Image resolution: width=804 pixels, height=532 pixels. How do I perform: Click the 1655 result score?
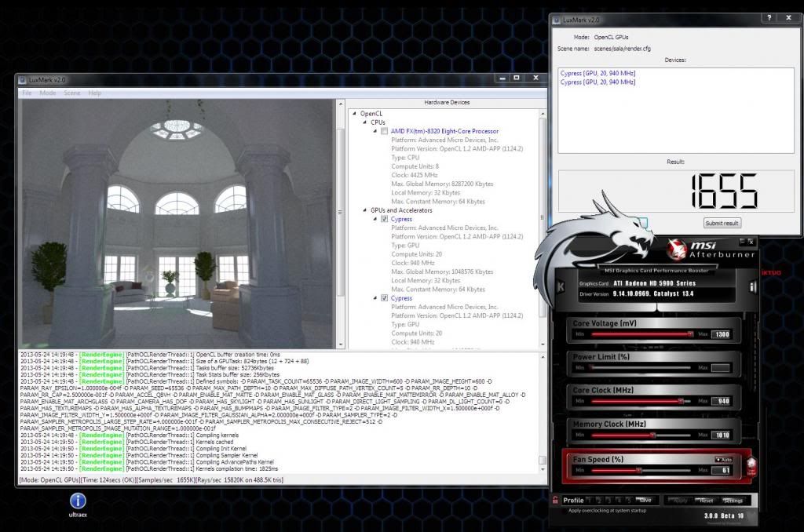[724, 191]
